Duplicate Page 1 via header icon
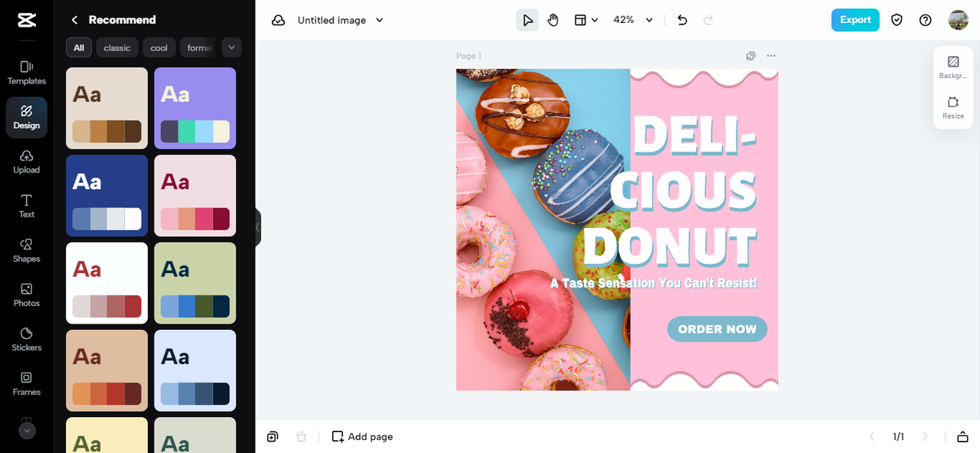Viewport: 980px width, 453px height. 751,56
